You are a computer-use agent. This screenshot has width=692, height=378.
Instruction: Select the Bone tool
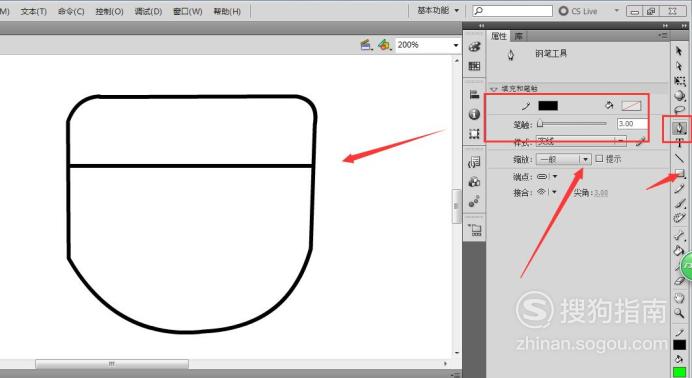(679, 236)
